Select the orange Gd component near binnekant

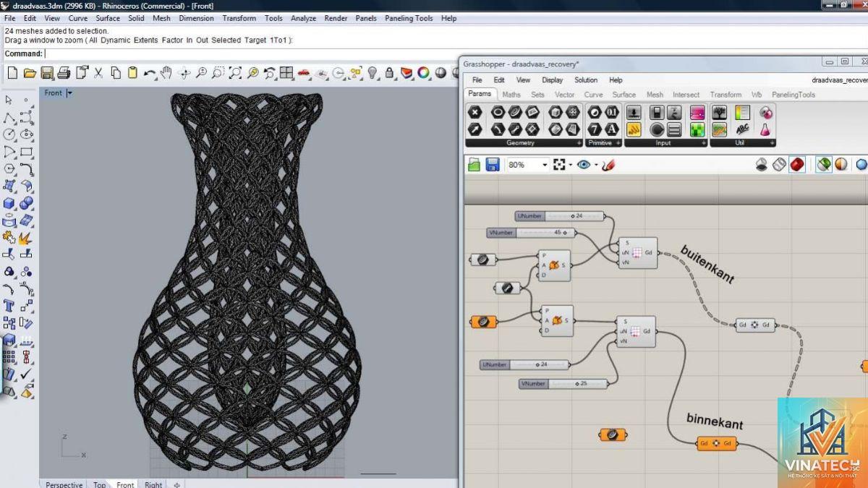pos(717,443)
